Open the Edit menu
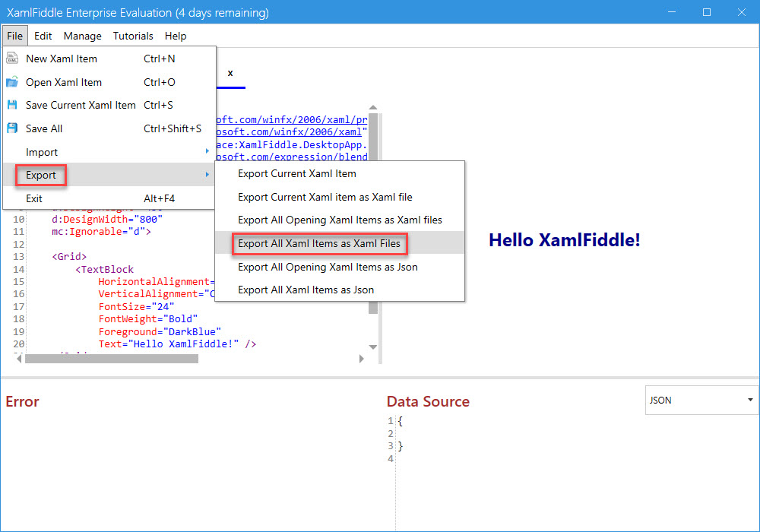This screenshot has height=532, width=760. coord(43,36)
